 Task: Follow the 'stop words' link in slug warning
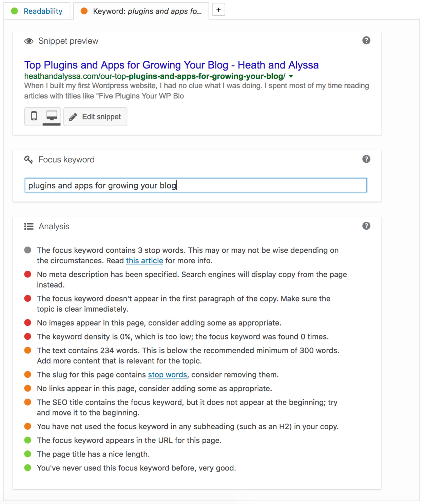[x=167, y=375]
